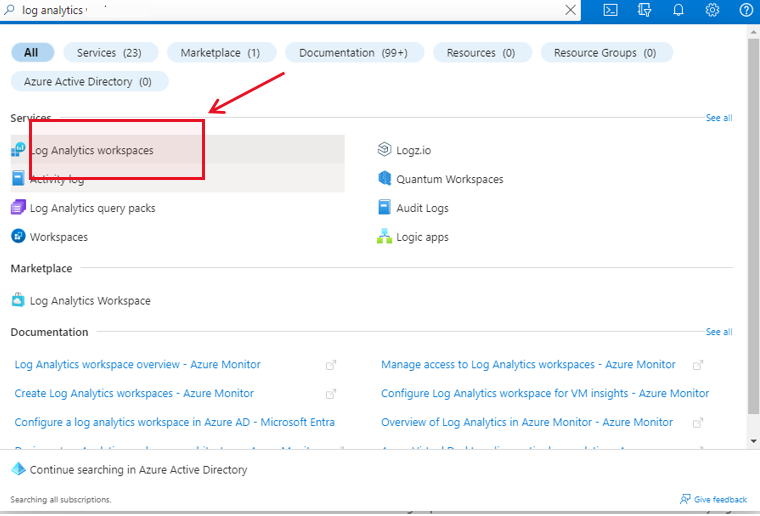Screen dimensions: 760x516
Task: Open Overview of Log Analytics in Azure Monitor doc
Action: pos(527,422)
